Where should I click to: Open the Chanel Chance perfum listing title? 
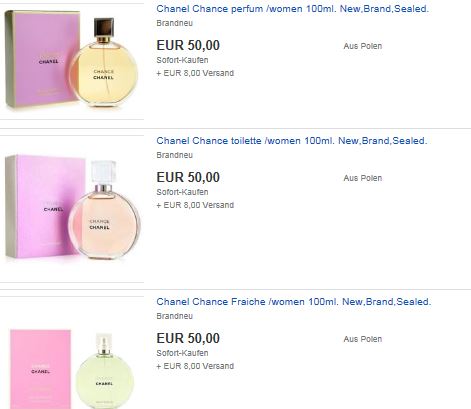pyautogui.click(x=292, y=9)
